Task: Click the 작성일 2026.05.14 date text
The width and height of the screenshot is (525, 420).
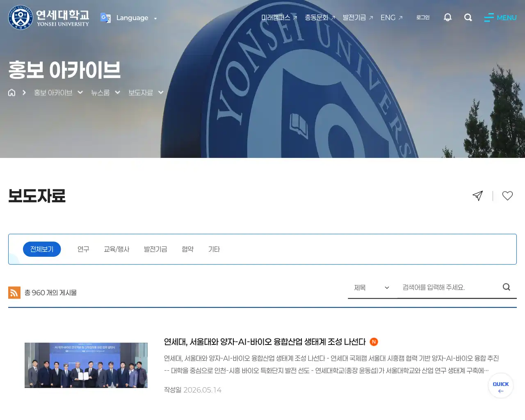Action: click(193, 390)
